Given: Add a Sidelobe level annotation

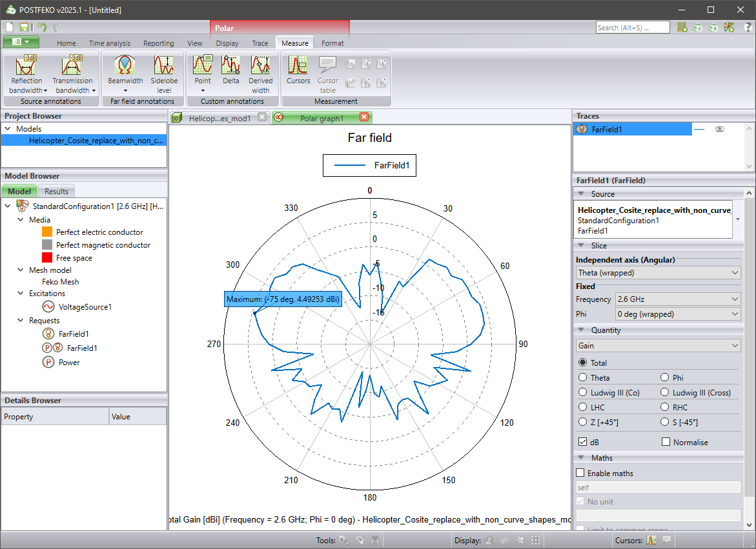Looking at the screenshot, I should [164, 75].
